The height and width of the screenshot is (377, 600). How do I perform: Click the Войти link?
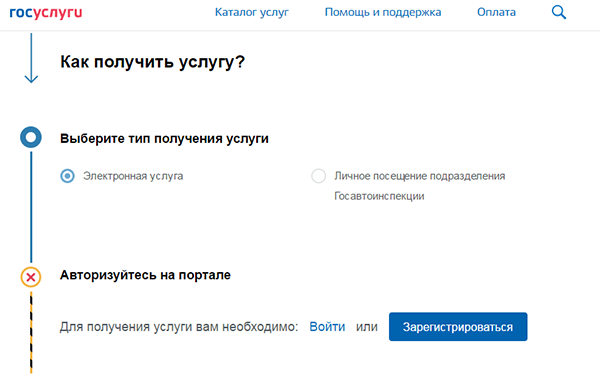click(327, 327)
